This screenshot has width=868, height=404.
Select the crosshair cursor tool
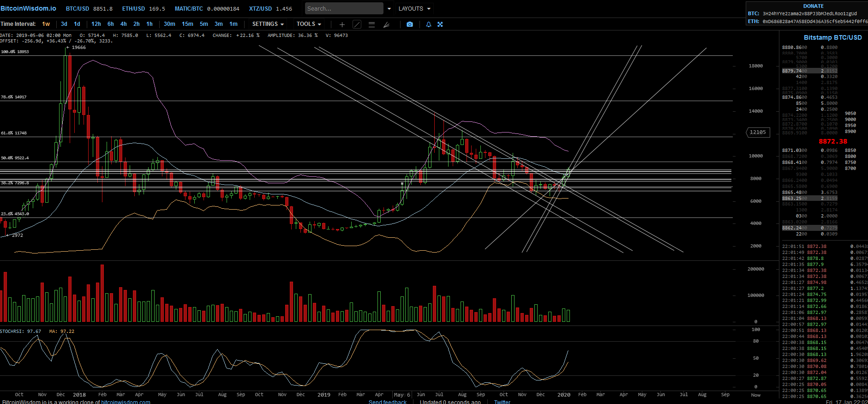coord(342,24)
